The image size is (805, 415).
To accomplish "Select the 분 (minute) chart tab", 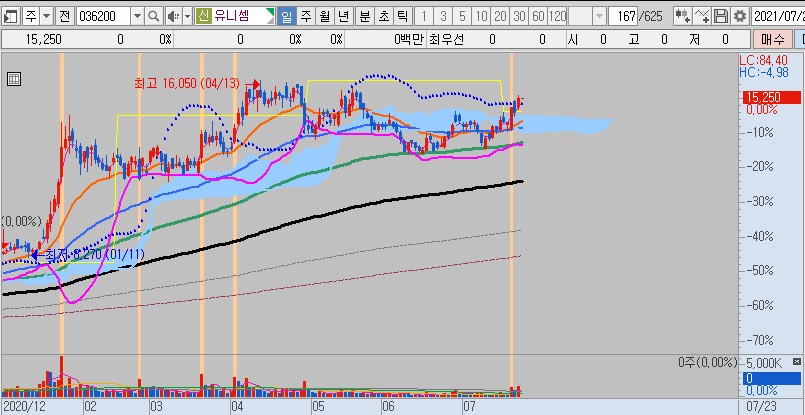I will [x=364, y=17].
